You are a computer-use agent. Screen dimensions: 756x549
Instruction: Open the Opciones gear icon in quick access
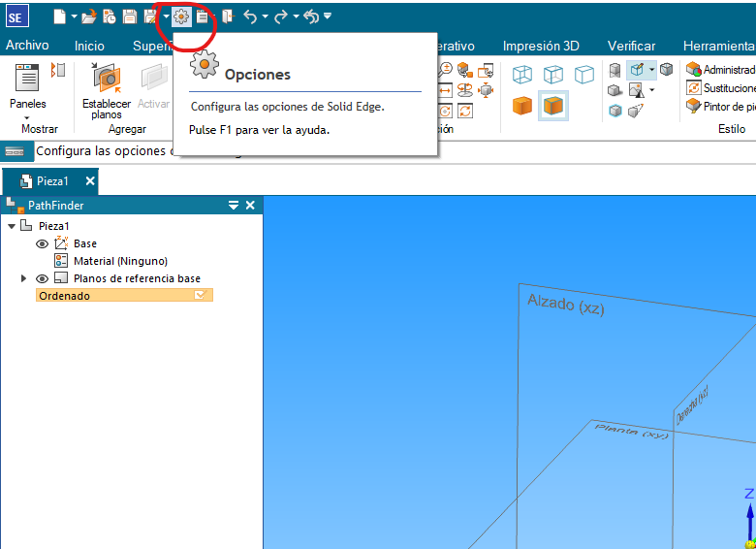click(x=181, y=16)
